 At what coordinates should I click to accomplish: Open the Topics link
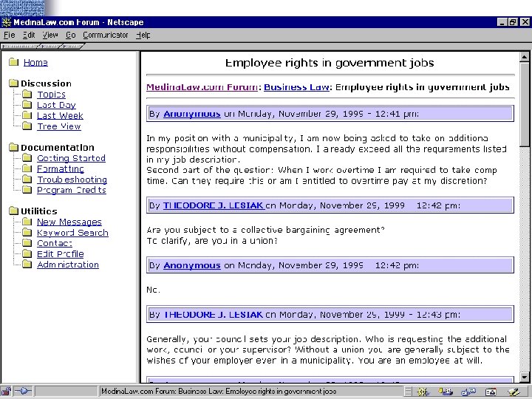[51, 95]
